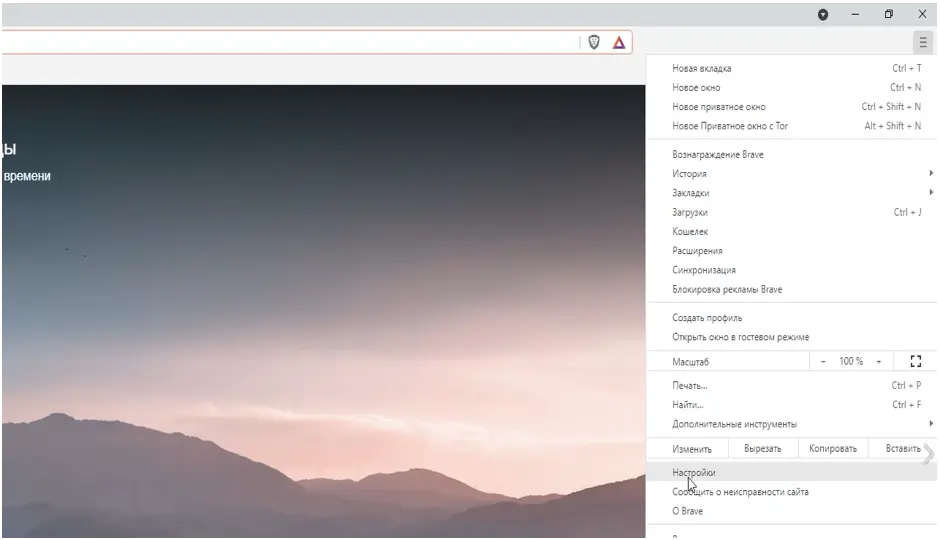940x540 pixels.
Task: Select Синхронизация menu entry
Action: (x=791, y=270)
